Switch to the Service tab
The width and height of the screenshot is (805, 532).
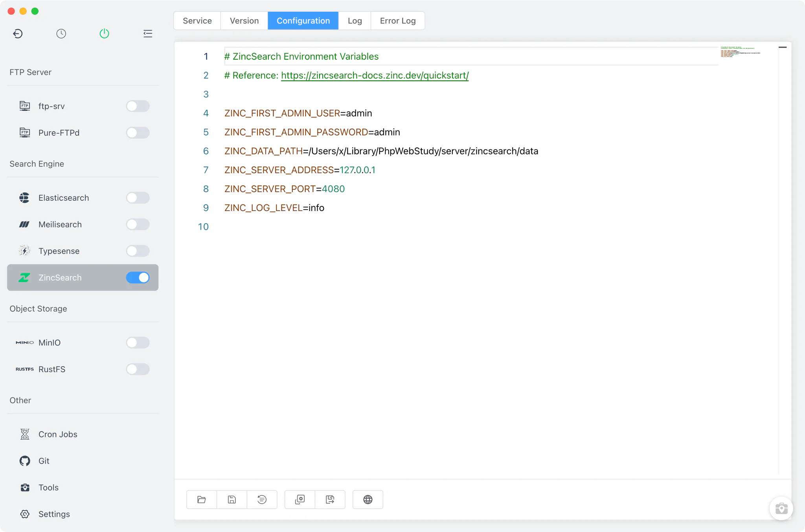197,21
